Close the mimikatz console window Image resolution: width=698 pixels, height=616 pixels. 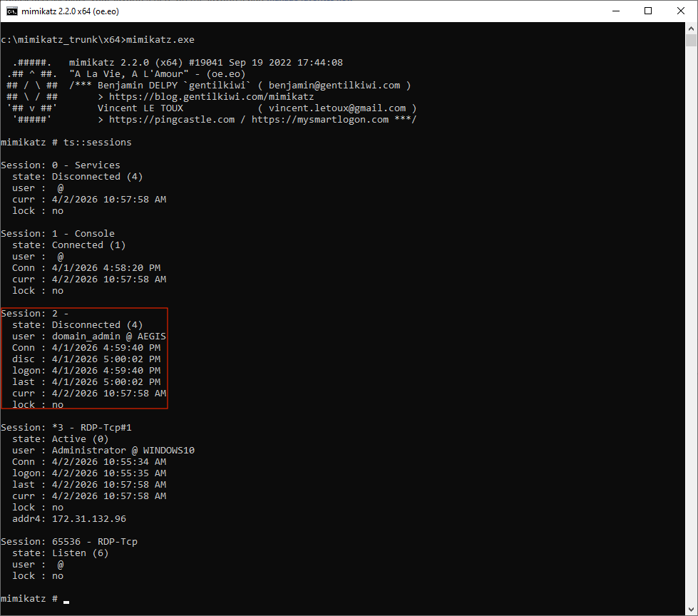click(681, 11)
